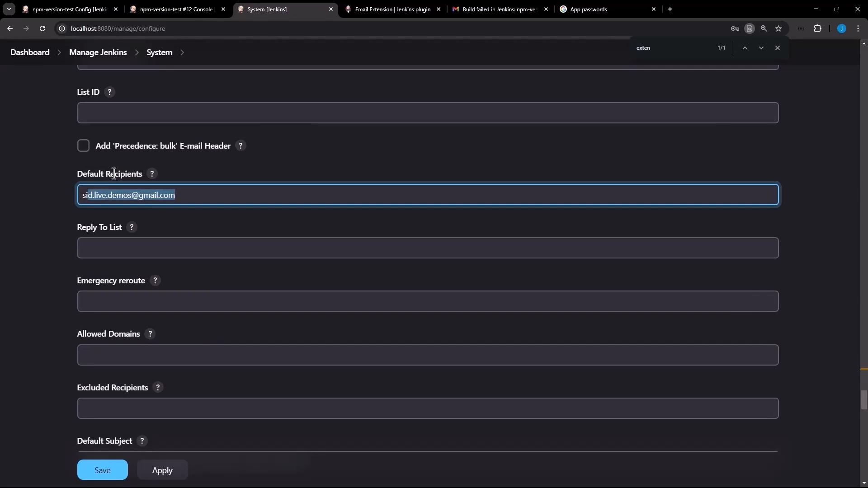Expand Dashboard breadcrumb chevron

[x=59, y=52]
